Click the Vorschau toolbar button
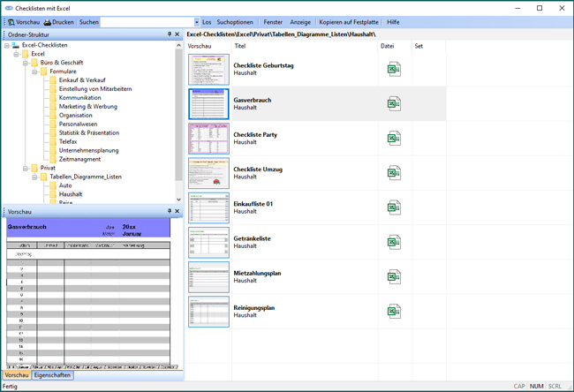The width and height of the screenshot is (574, 392). pyautogui.click(x=24, y=22)
